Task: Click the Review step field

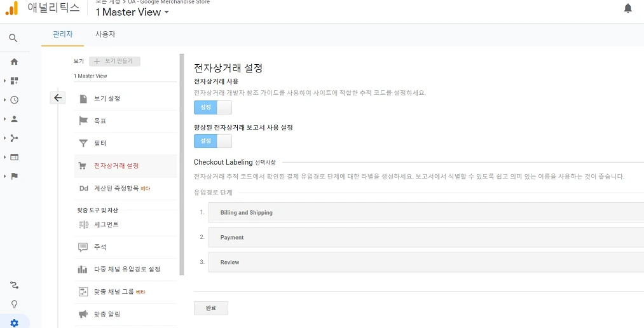Action: 427,262
